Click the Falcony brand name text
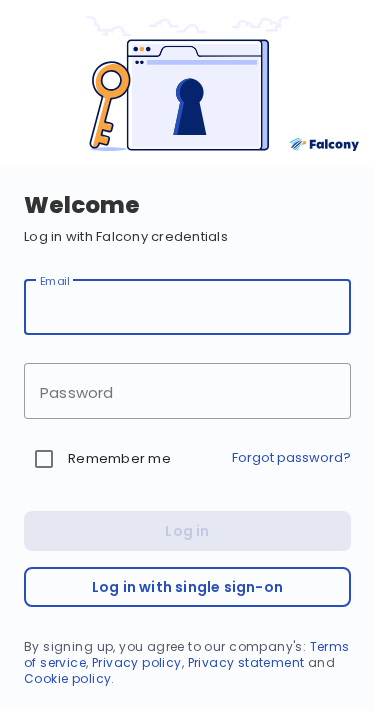 click(334, 145)
